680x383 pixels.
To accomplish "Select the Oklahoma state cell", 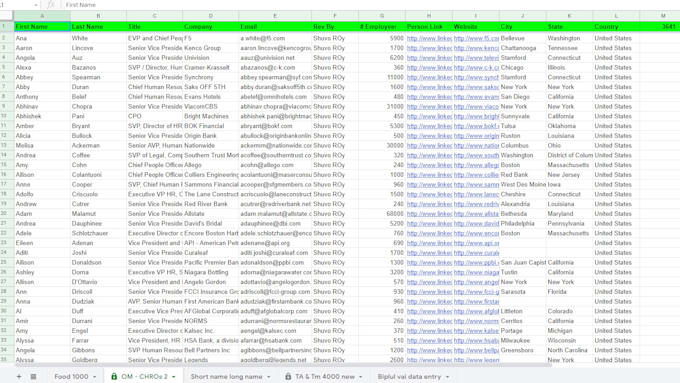I will click(569, 126).
